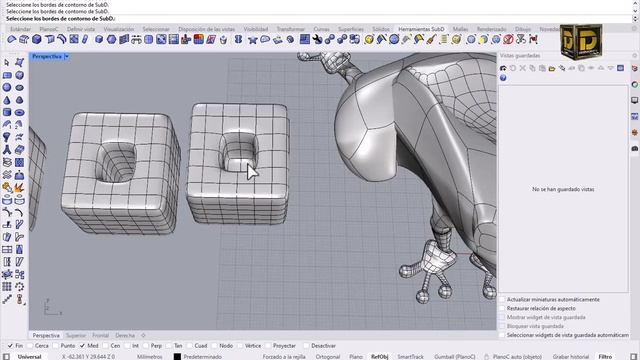Open the Vistas guardadas panel options gear

634,56
